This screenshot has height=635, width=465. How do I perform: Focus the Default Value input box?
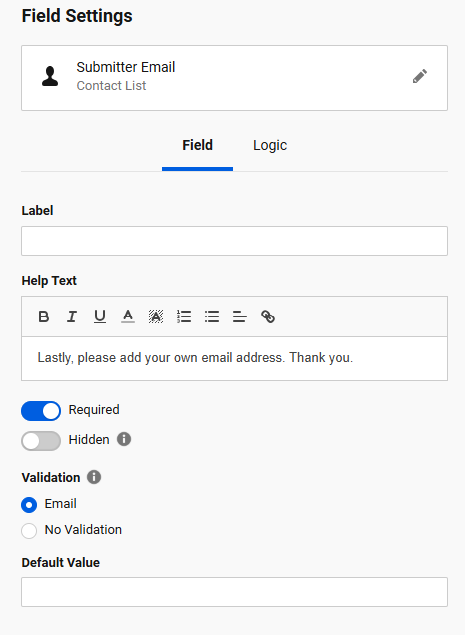235,592
